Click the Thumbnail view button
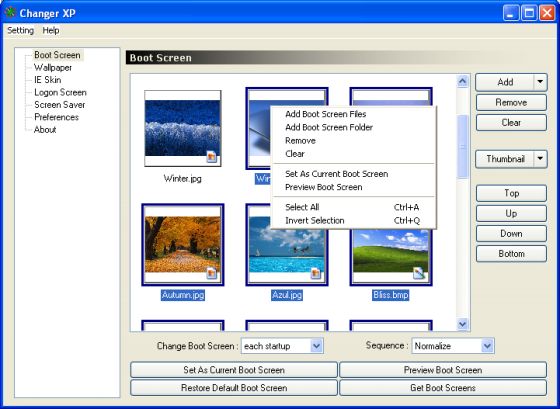The width and height of the screenshot is (560, 409). [x=505, y=159]
